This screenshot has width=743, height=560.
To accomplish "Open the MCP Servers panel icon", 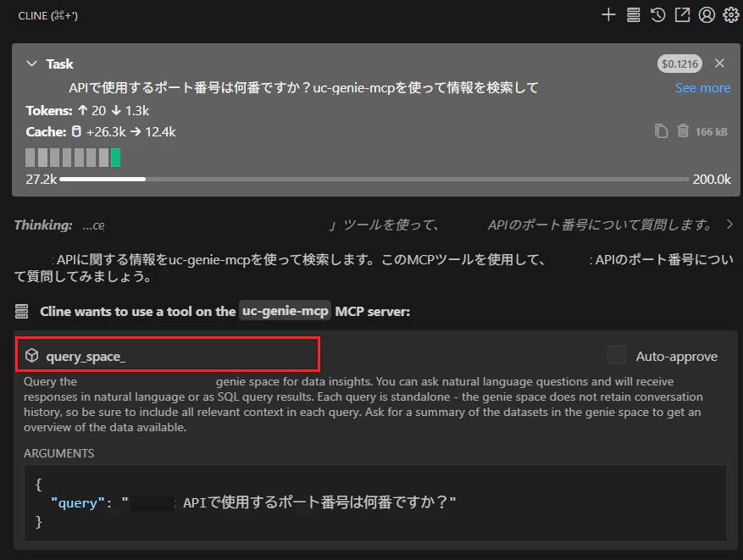I will 633,14.
